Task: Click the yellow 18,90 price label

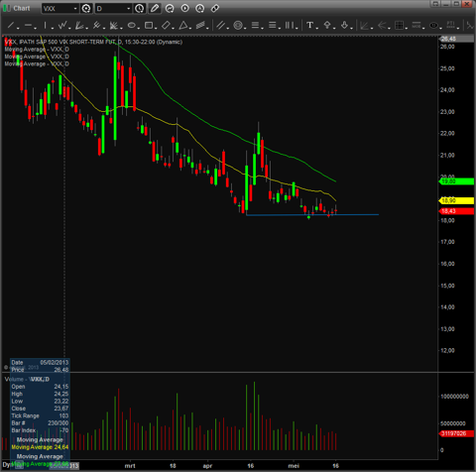Action: (456, 200)
